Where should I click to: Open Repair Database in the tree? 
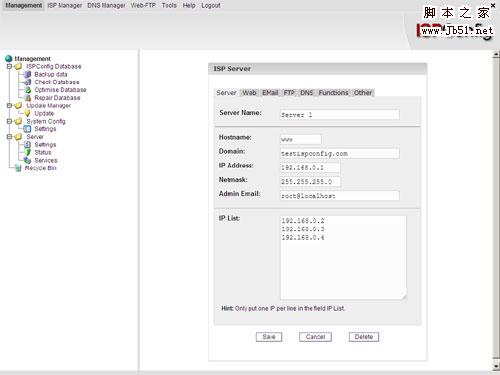[57, 98]
